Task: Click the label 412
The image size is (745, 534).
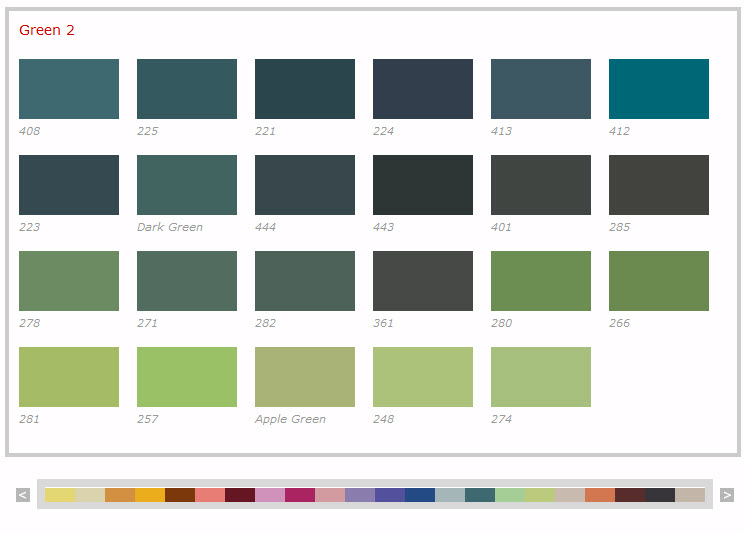Action: (x=620, y=131)
